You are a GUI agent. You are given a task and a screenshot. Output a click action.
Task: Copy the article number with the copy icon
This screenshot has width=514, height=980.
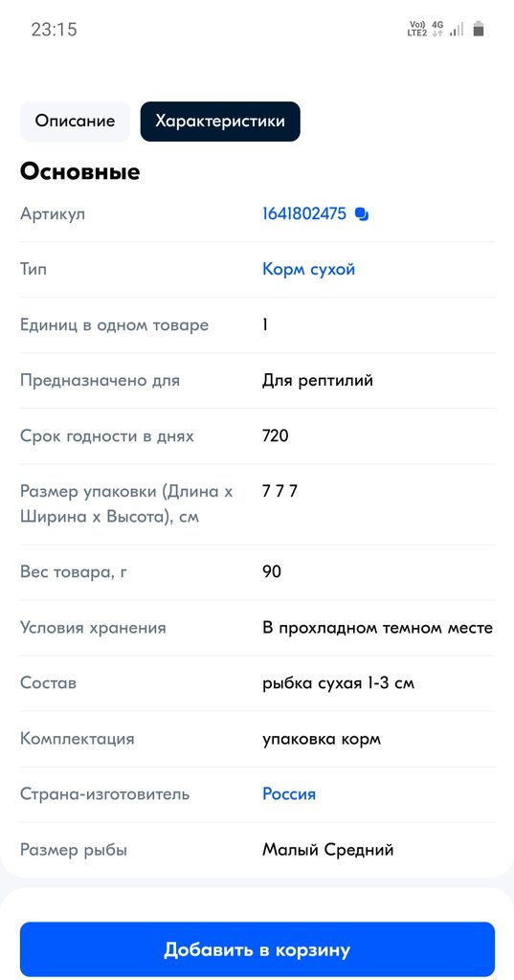(x=362, y=214)
